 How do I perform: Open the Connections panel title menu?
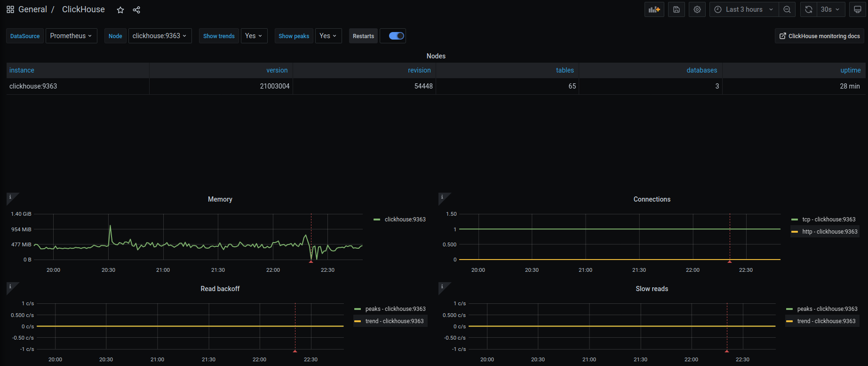tap(652, 199)
